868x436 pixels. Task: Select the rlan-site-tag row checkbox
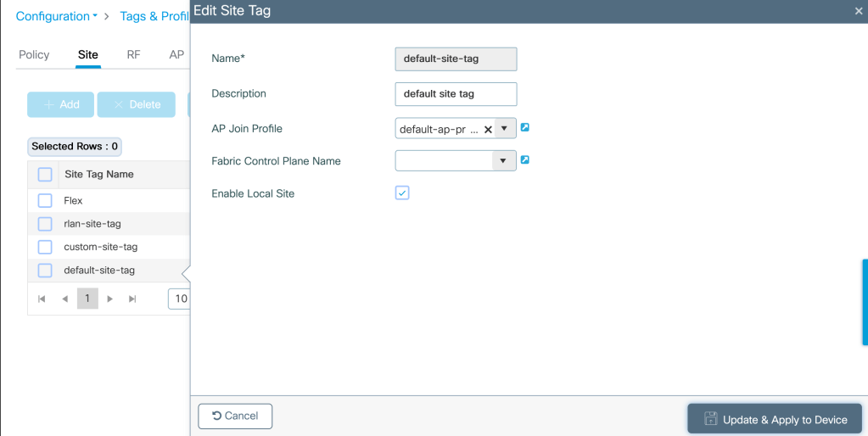(x=45, y=224)
